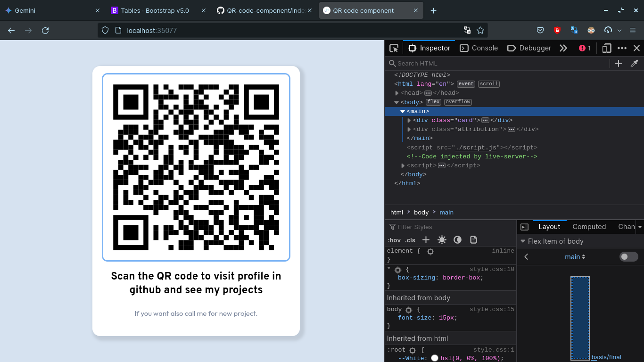Switch to the Tables Bootstrap v5.0 tab
Image resolution: width=644 pixels, height=362 pixels.
(159, 10)
